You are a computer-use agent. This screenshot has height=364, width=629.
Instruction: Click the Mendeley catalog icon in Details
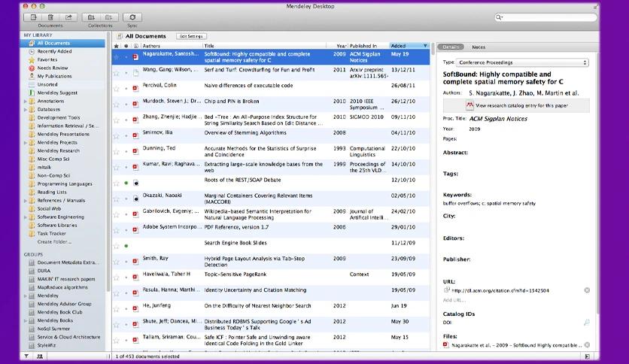[x=469, y=105]
